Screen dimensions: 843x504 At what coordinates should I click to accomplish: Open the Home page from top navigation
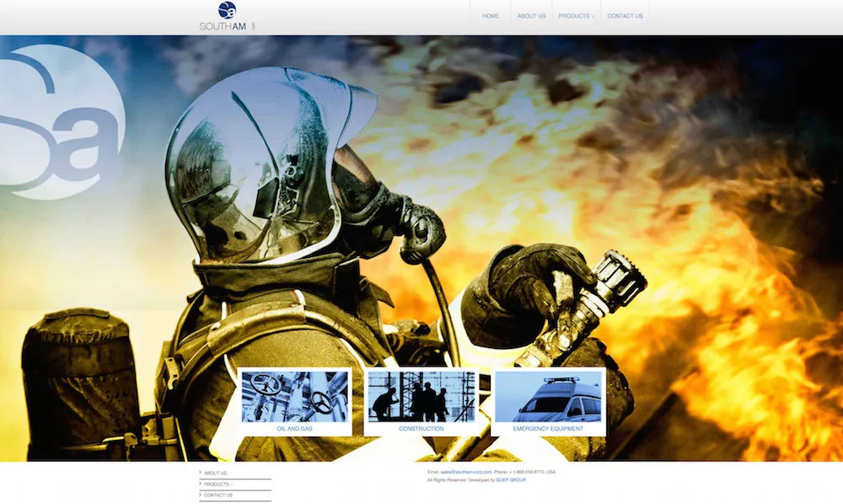click(x=490, y=16)
